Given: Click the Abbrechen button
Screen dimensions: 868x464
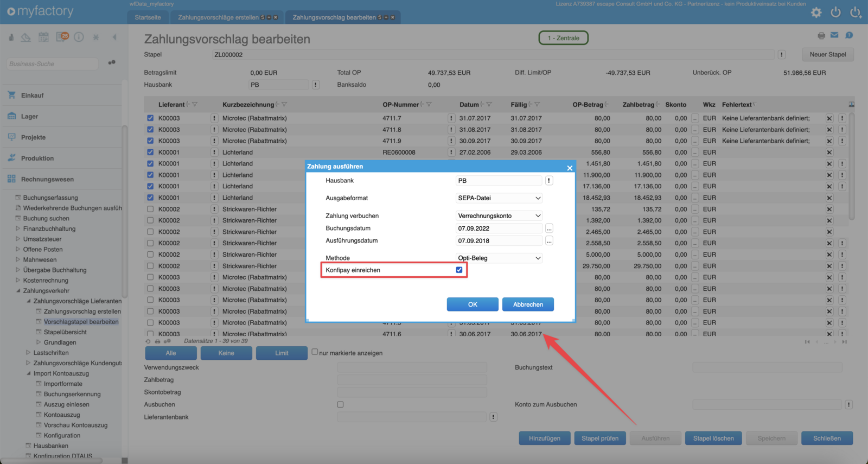Looking at the screenshot, I should [x=528, y=304].
